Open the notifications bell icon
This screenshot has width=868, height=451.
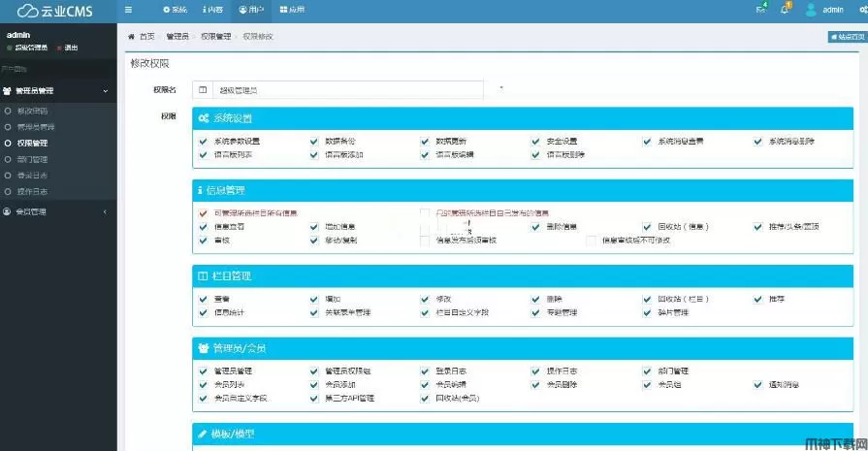[786, 10]
